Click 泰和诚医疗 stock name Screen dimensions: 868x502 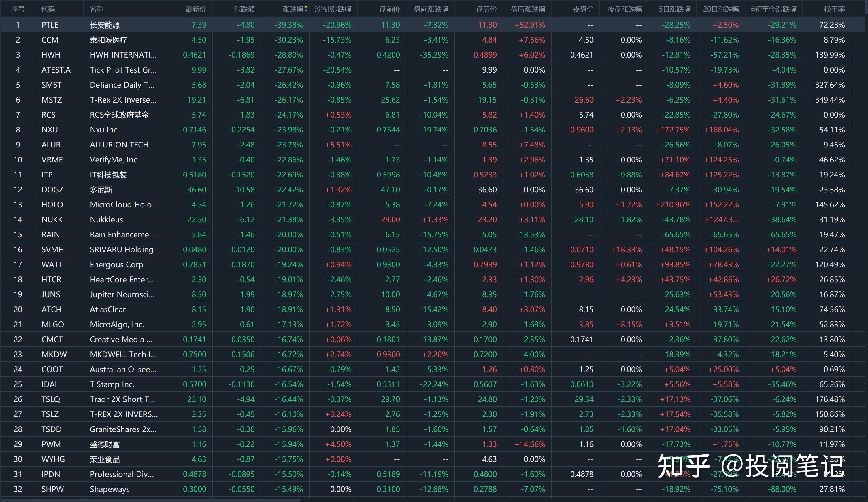108,40
